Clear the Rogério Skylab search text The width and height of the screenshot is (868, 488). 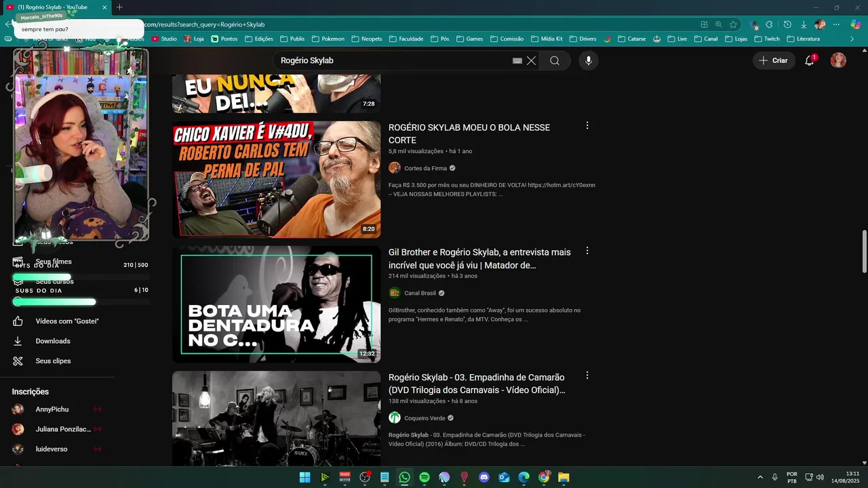[531, 60]
